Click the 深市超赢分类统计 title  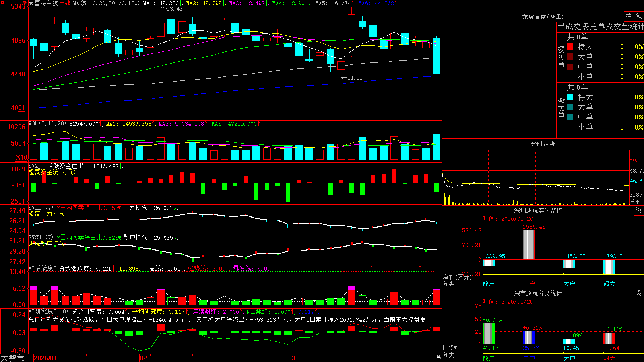coord(538,293)
